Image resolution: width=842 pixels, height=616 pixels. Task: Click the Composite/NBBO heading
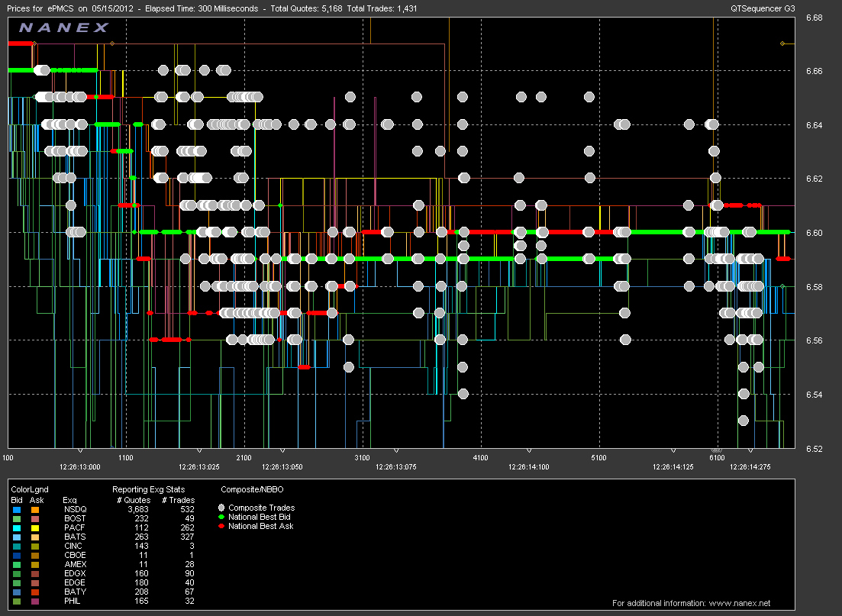[x=252, y=489]
